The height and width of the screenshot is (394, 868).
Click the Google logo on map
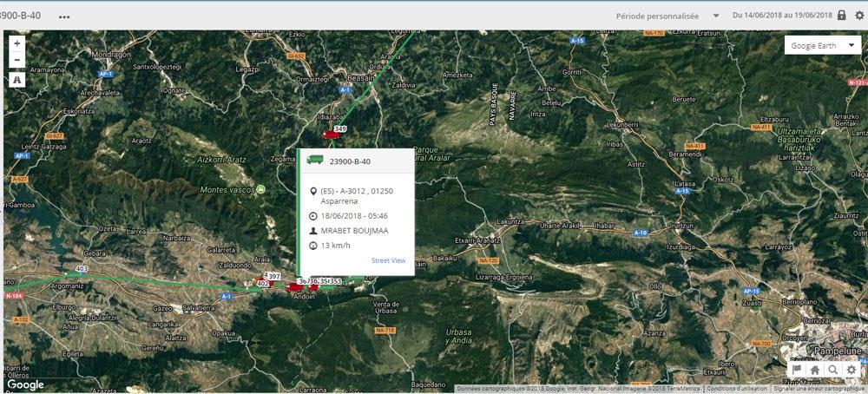pyautogui.click(x=25, y=384)
